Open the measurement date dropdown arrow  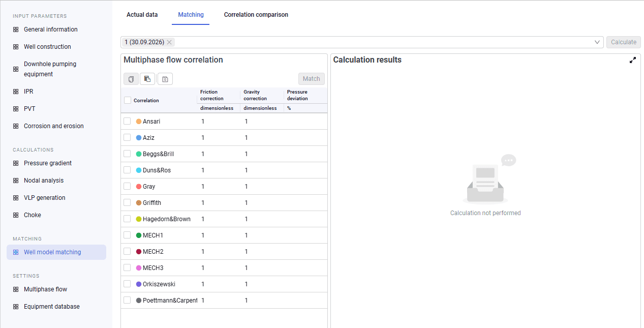tap(597, 42)
